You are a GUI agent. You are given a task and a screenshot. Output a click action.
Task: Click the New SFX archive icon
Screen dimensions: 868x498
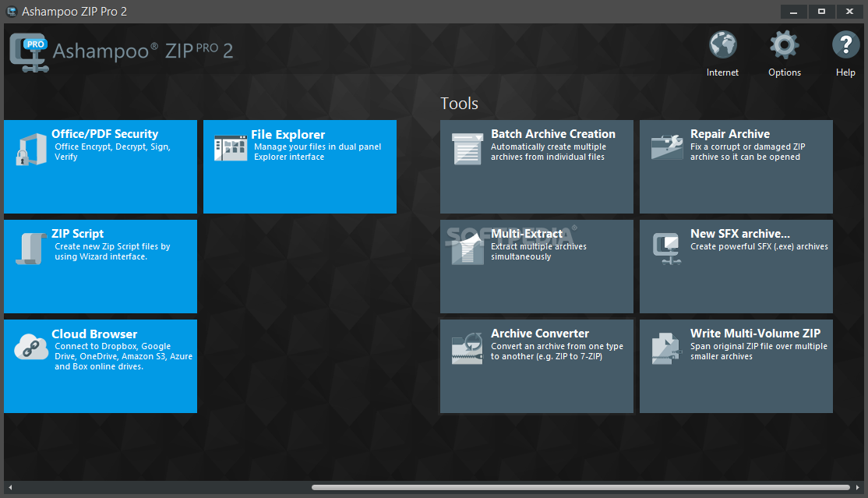coord(666,249)
